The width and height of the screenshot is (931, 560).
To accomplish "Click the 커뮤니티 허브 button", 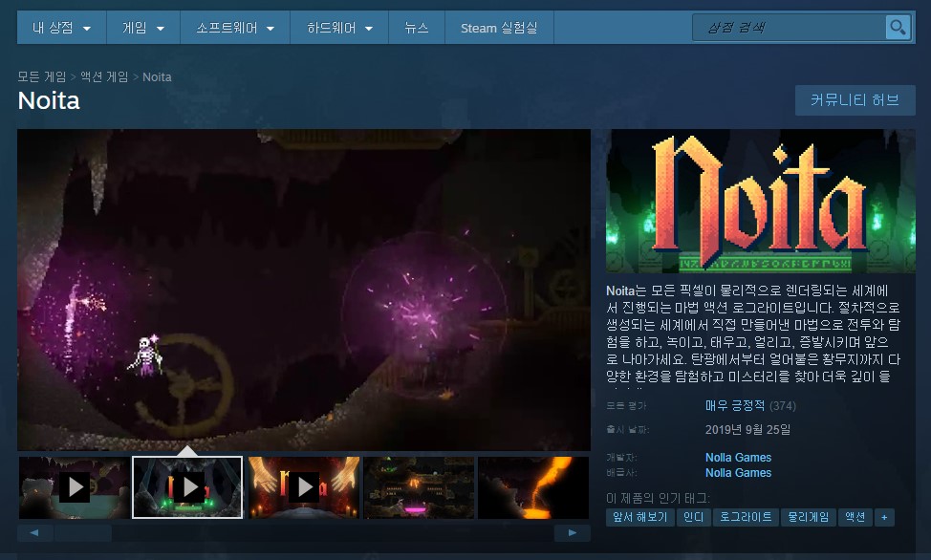I will 855,100.
